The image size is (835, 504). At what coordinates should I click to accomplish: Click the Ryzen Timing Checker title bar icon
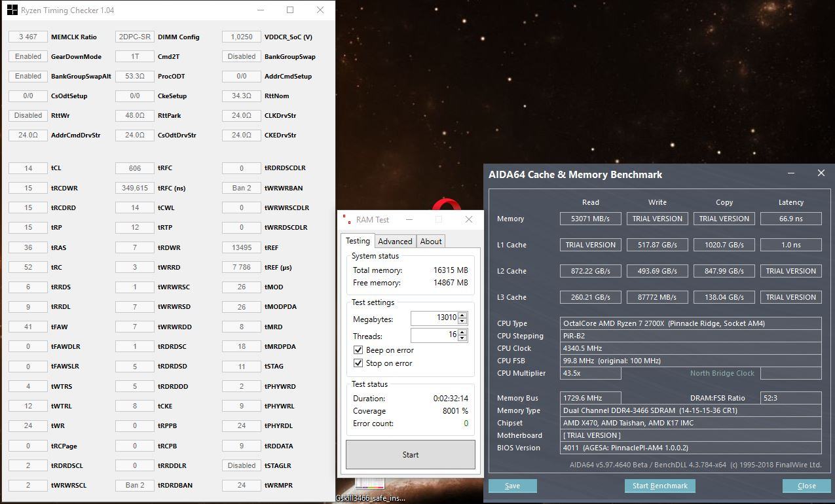point(12,10)
